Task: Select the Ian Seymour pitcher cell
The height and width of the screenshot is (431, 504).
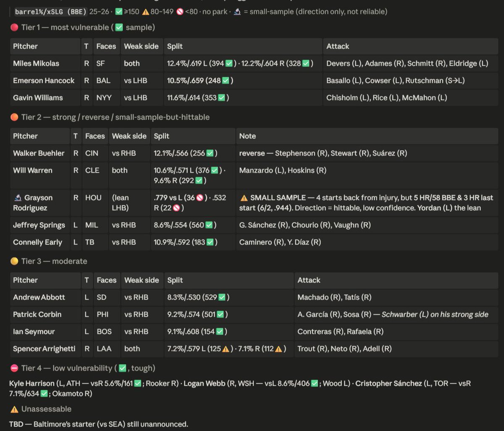Action: tap(46, 332)
